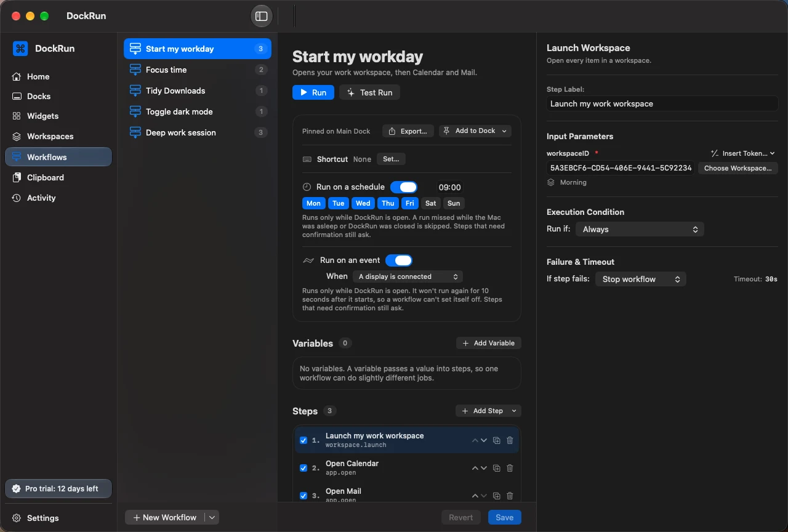Click the Save button
This screenshot has height=532, width=788.
(505, 517)
